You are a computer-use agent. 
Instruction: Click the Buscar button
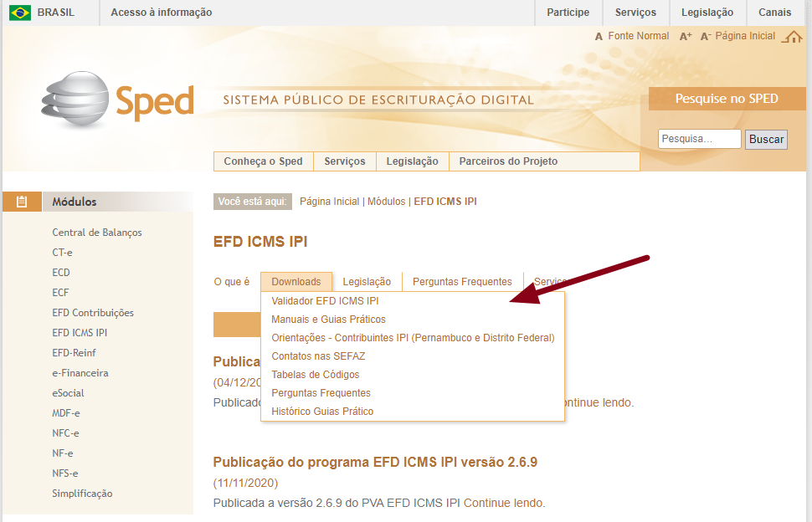tap(766, 139)
